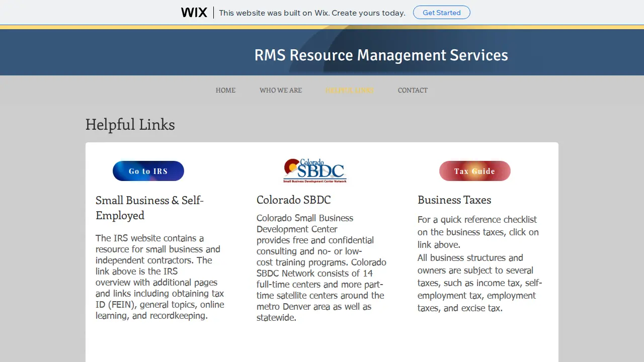Click the Go to IRS button
The width and height of the screenshot is (644, 362).
click(148, 171)
